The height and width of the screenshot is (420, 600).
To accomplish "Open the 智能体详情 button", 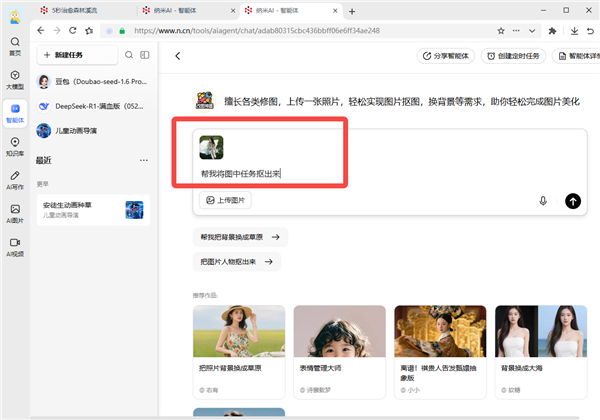I will pyautogui.click(x=576, y=56).
